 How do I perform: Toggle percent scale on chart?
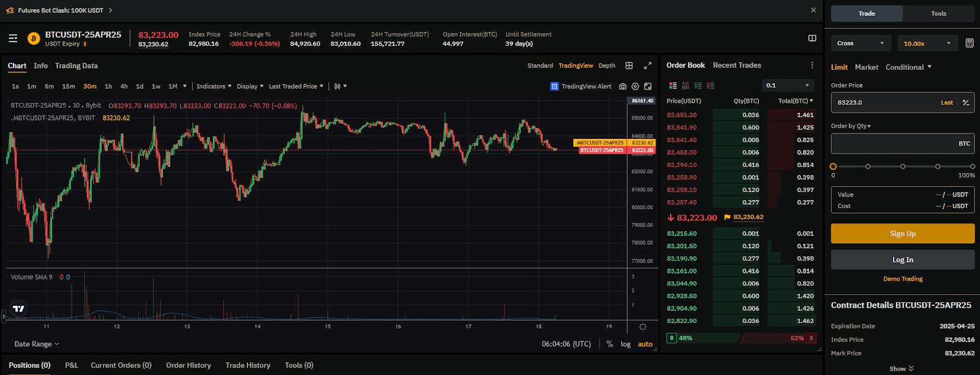[609, 344]
